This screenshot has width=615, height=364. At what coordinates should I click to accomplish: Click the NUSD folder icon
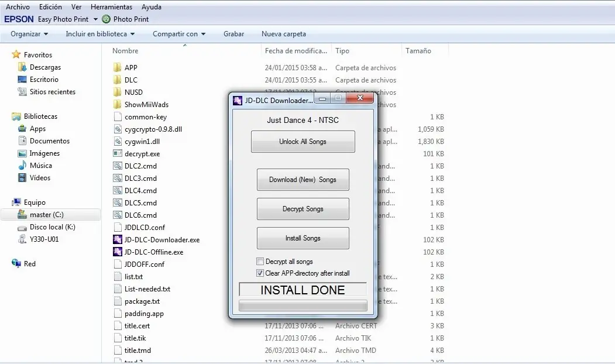pos(117,92)
